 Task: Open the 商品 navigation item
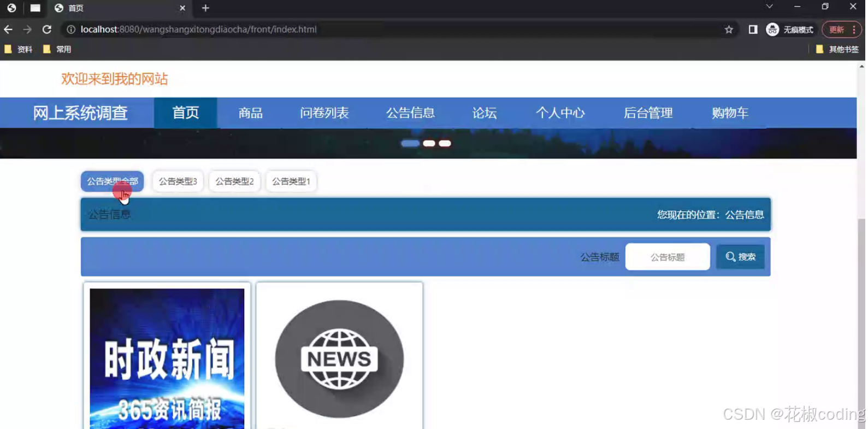[x=251, y=113]
